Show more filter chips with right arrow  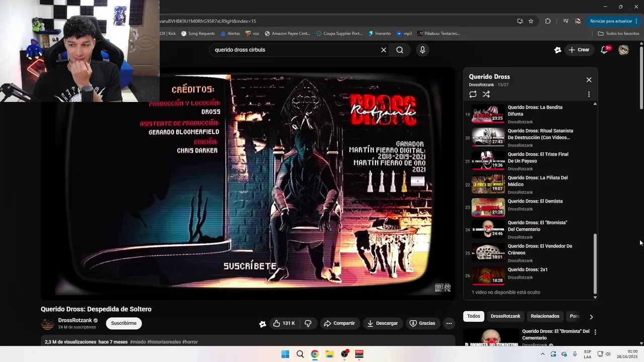(591, 317)
